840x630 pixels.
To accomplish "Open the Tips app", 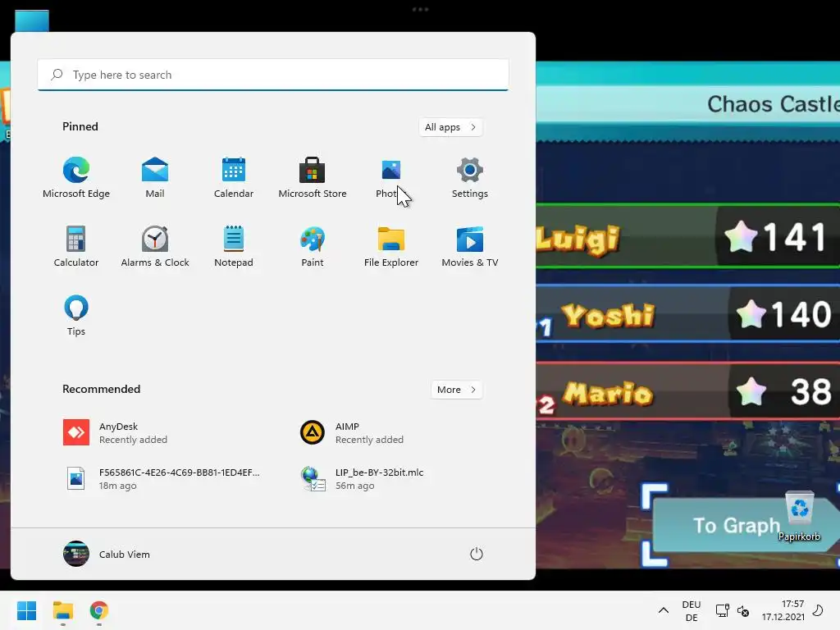I will tap(76, 316).
